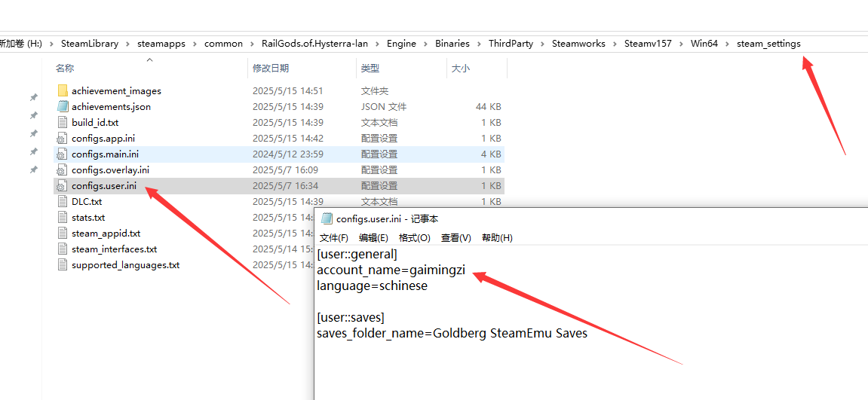Image resolution: width=868 pixels, height=400 pixels.
Task: Click the build_id.txt document icon
Action: click(x=63, y=122)
